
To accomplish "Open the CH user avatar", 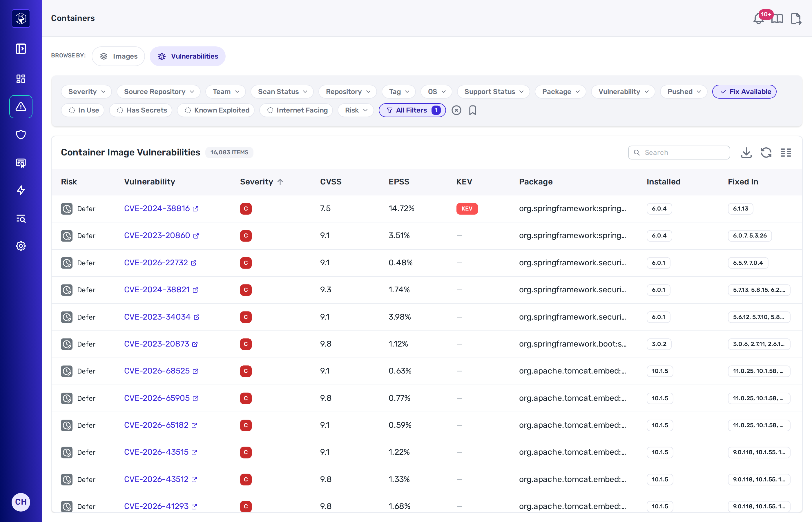I will point(21,502).
